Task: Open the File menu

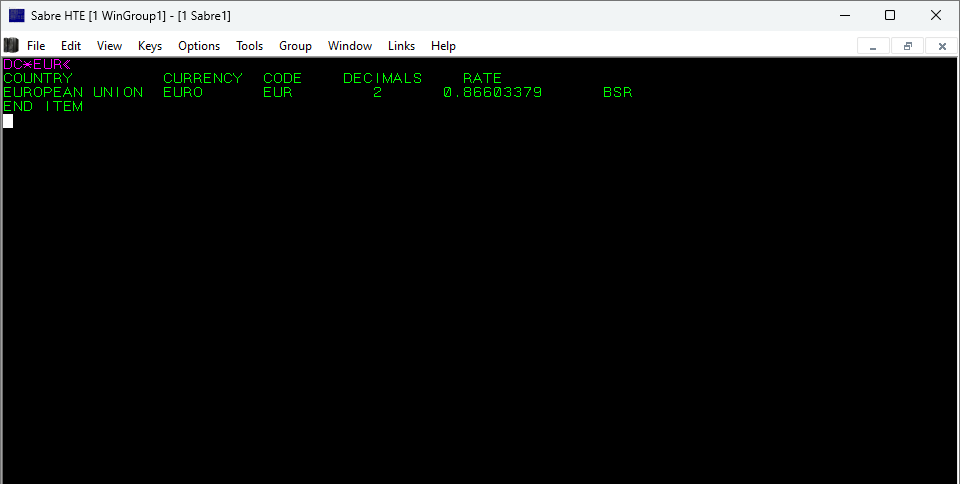Action: [x=36, y=46]
